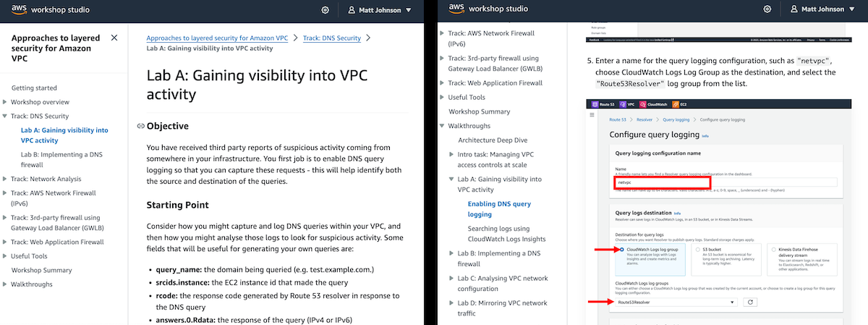
Task: Click the refresh icon next to Route53Resolver dropdown
Action: (x=749, y=301)
